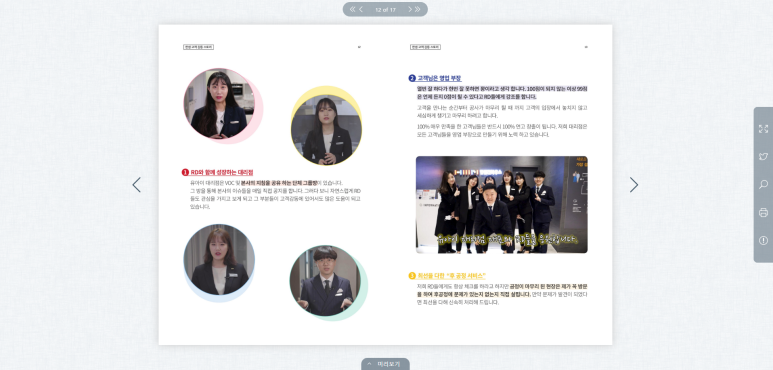The height and width of the screenshot is (370, 773).
Task: Click the woman's photo in the yellow circle
Action: coord(326,130)
